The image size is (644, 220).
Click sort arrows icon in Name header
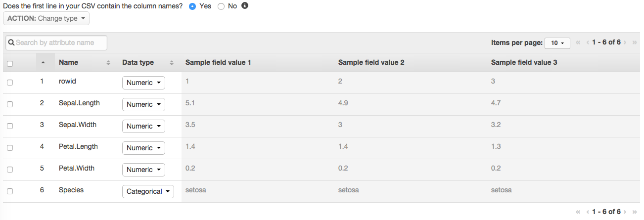coord(108,63)
